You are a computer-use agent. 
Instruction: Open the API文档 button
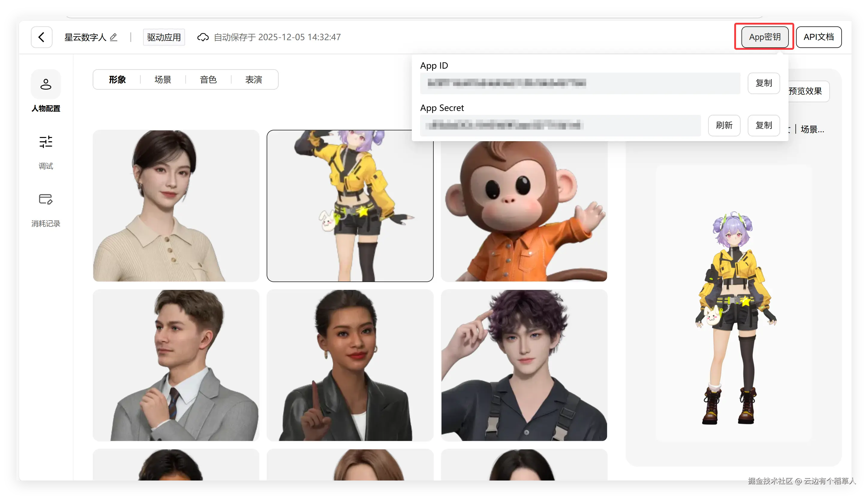pos(819,37)
